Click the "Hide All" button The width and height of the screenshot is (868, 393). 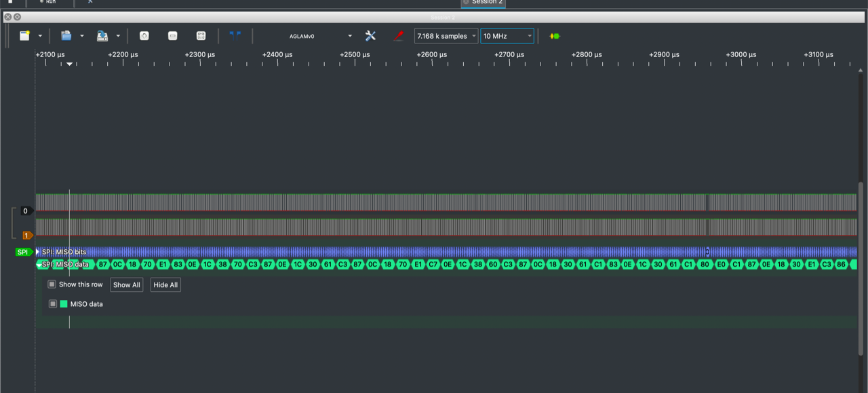[x=165, y=285]
